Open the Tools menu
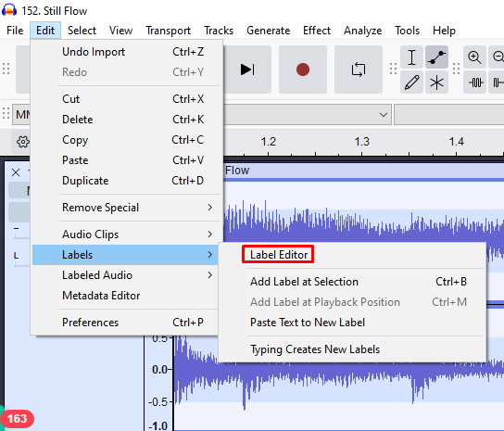 pos(407,31)
